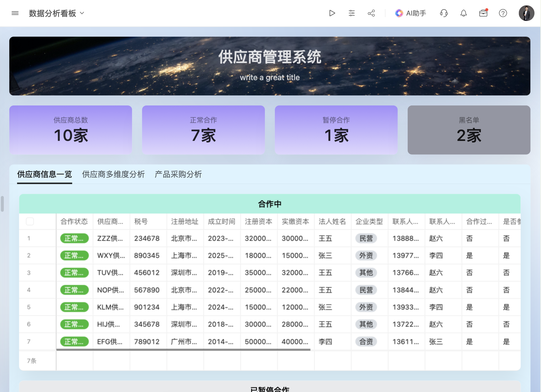Image resolution: width=541 pixels, height=392 pixels.
Task: Open the 产品采购分析 tab
Action: pyautogui.click(x=178, y=175)
